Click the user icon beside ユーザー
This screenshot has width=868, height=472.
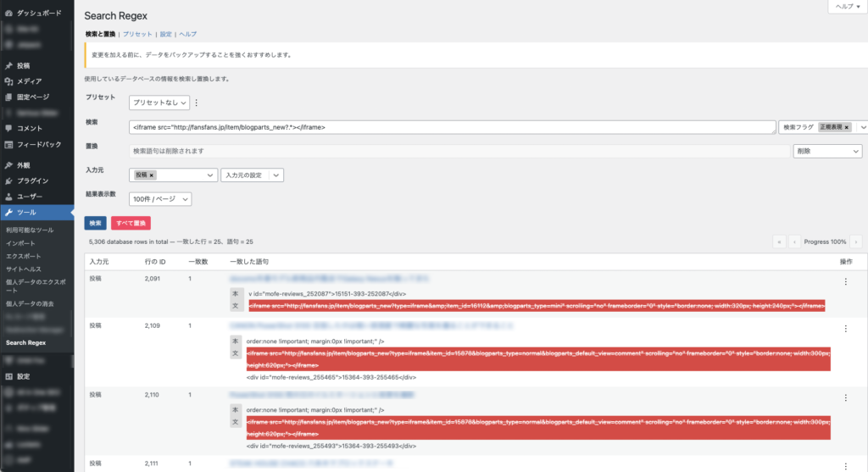click(8, 197)
